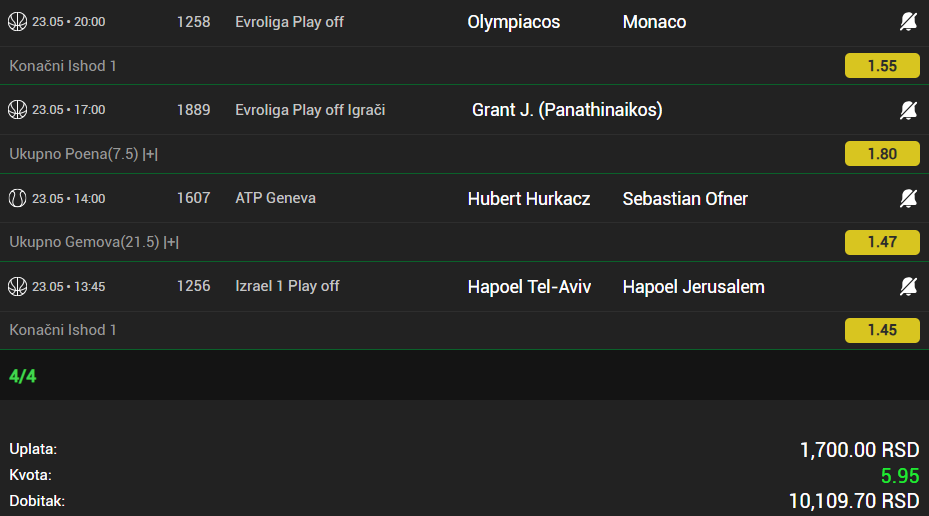Expand Ukupno Gemova(21.5) plus marker
929x516 pixels.
point(171,242)
